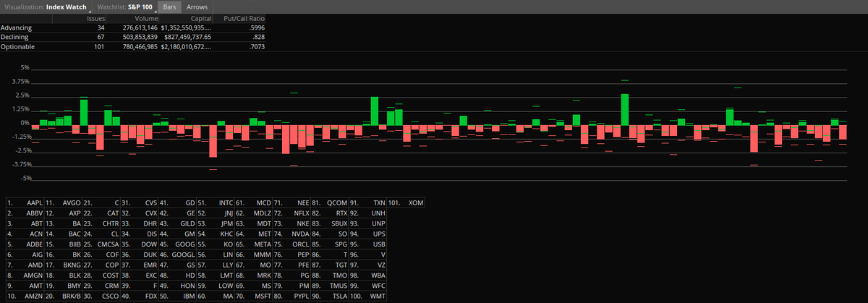Viewport: 868px width, 303px height.
Task: Select TXN in the symbol list
Action: [379, 203]
